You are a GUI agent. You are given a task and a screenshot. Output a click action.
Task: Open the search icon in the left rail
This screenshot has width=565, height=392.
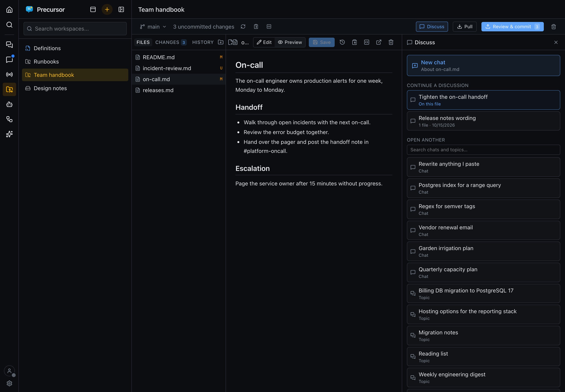pos(9,24)
